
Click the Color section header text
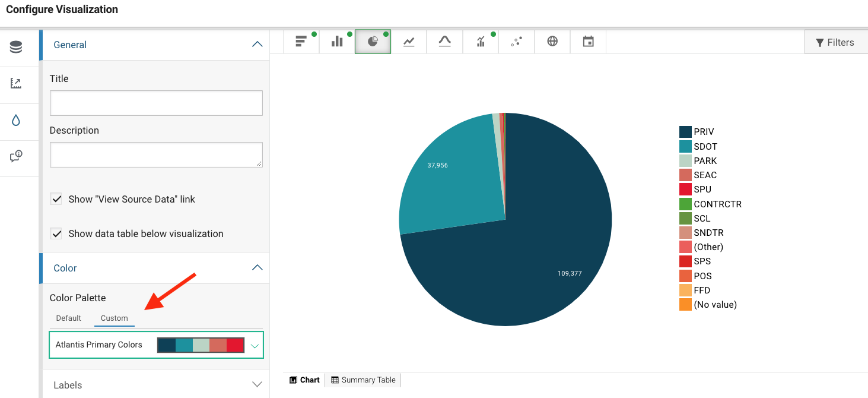pos(65,268)
